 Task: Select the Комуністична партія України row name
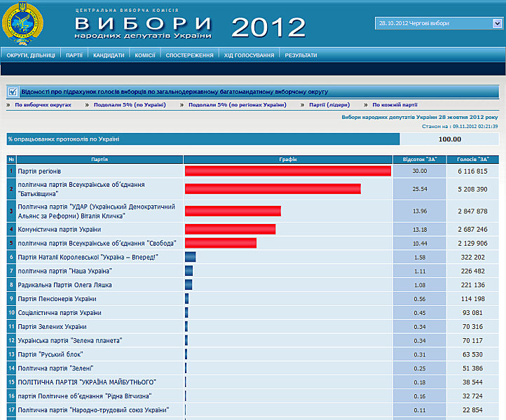pos(60,229)
